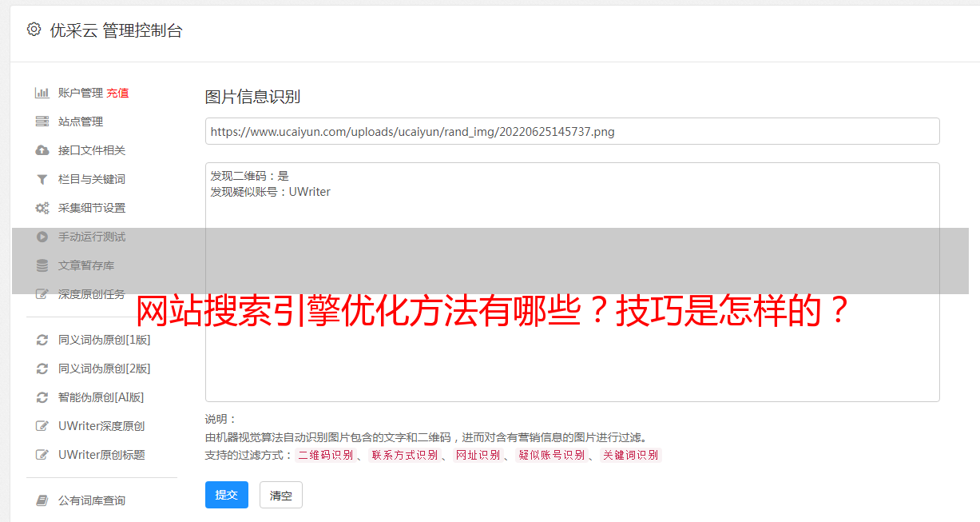Click the gears icon for 采集细节设置
980x522 pixels.
42,208
